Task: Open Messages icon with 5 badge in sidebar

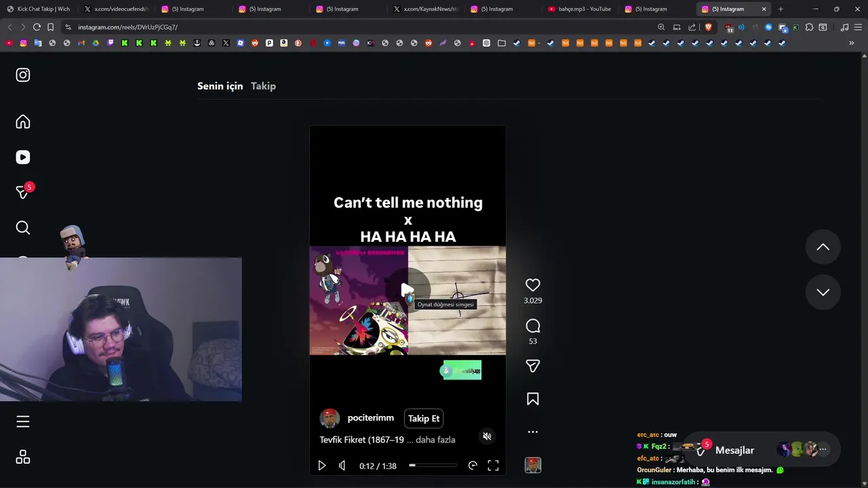Action: coord(23,192)
